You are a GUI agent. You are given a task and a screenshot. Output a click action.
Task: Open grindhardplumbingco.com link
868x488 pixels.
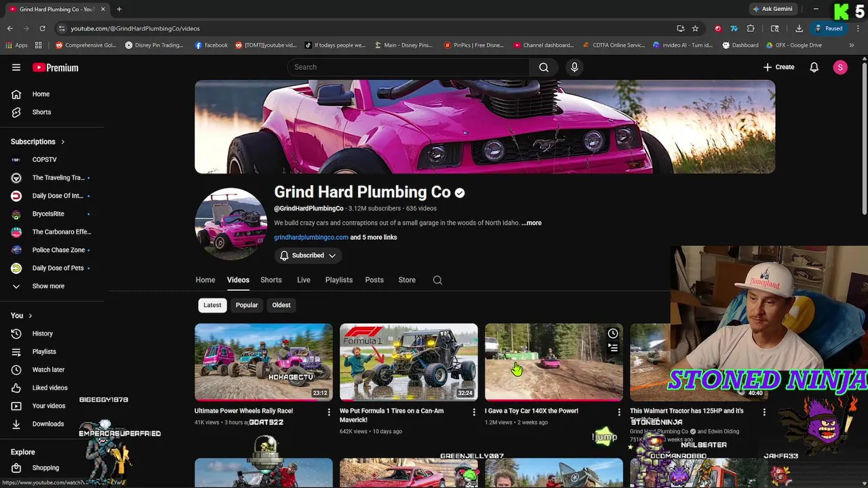pos(311,237)
